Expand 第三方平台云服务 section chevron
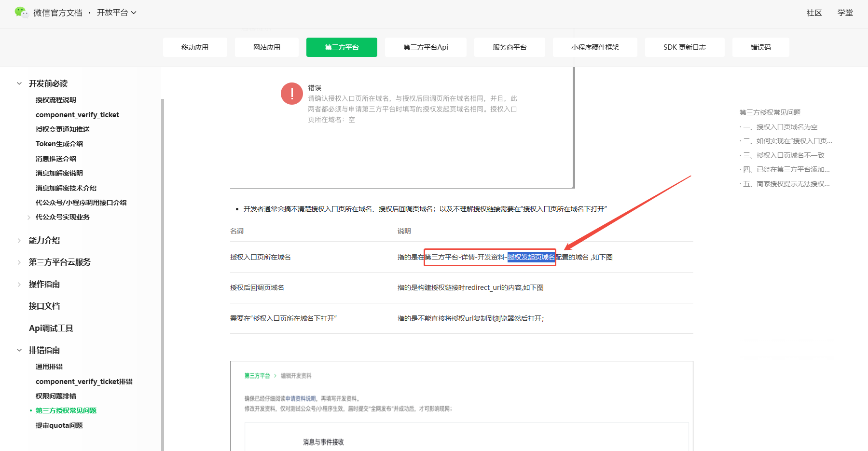Viewport: 868px width, 451px height. (x=19, y=262)
